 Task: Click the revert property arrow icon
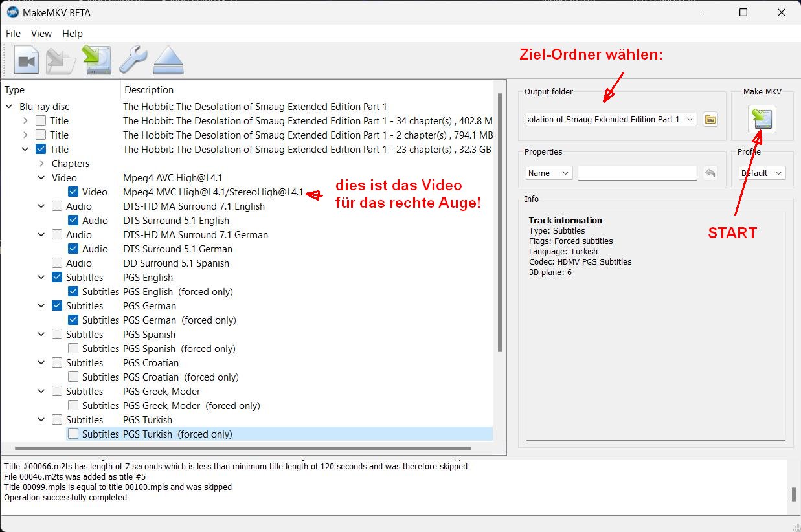click(x=710, y=173)
